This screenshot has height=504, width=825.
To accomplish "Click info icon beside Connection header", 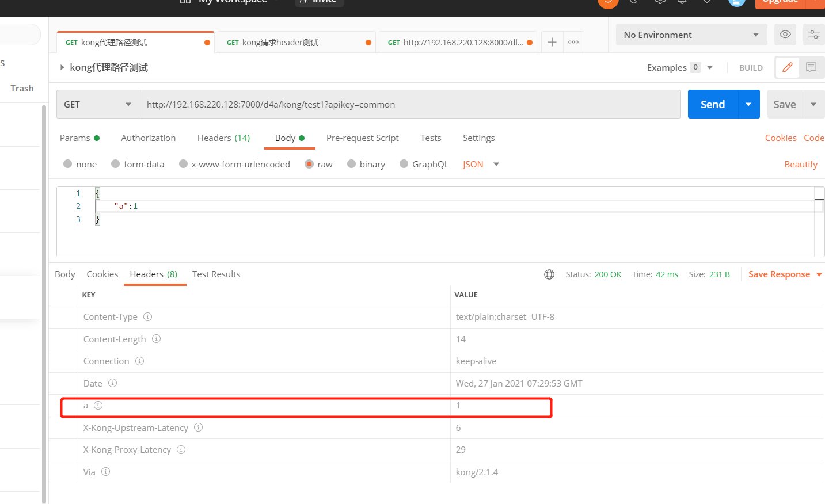I will [x=139, y=361].
